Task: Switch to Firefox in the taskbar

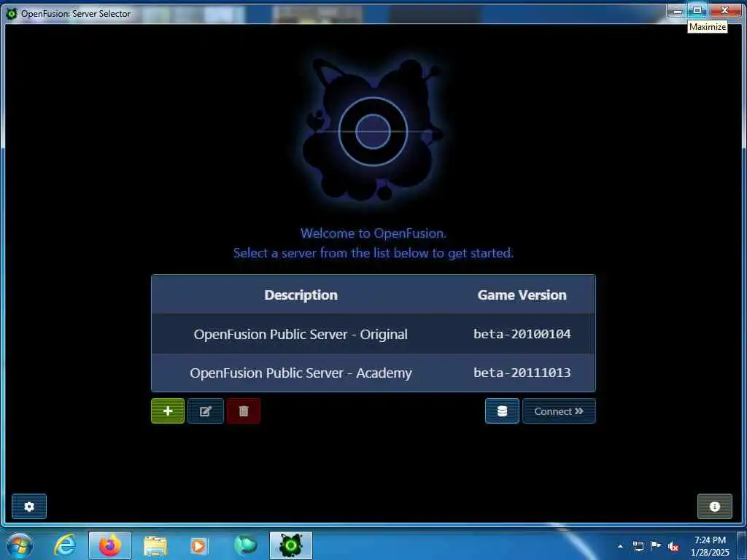Action: (x=110, y=545)
